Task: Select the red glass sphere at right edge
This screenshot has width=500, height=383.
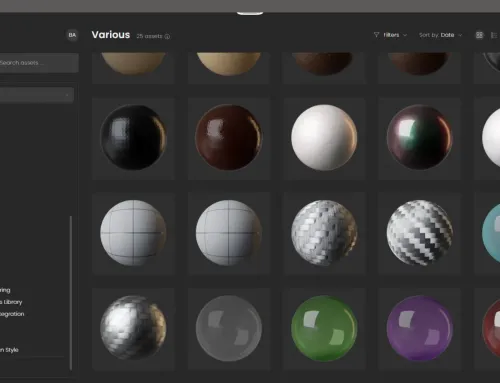Action: click(x=492, y=328)
